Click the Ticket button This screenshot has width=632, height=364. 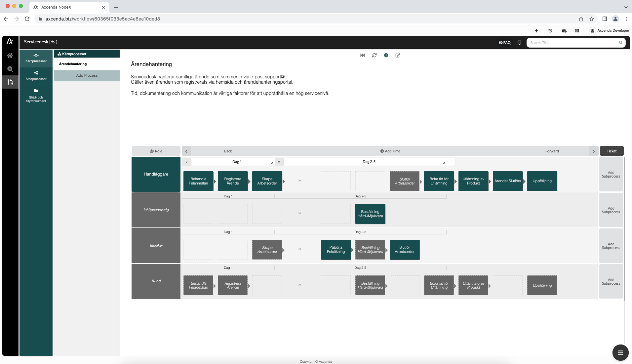coord(612,151)
